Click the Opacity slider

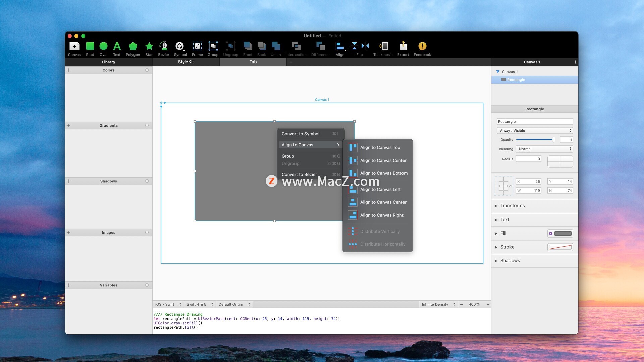536,140
